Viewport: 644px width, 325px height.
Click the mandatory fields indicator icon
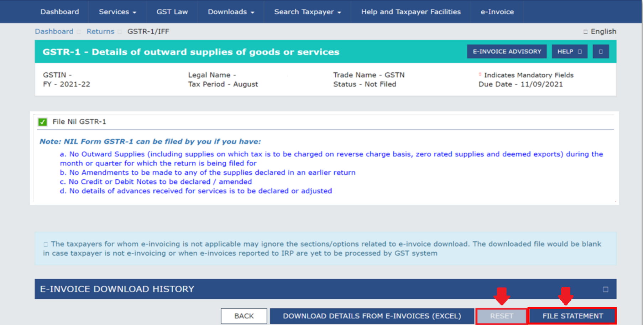click(x=480, y=74)
